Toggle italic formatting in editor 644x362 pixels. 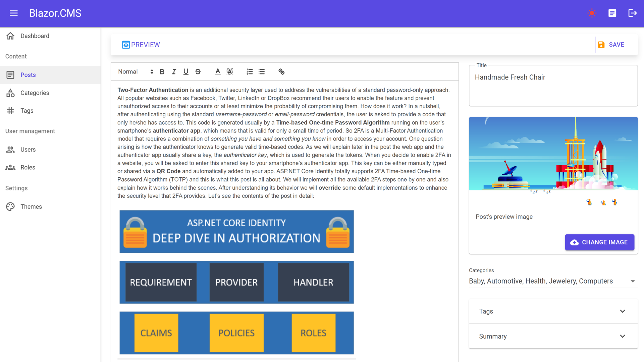pyautogui.click(x=174, y=72)
